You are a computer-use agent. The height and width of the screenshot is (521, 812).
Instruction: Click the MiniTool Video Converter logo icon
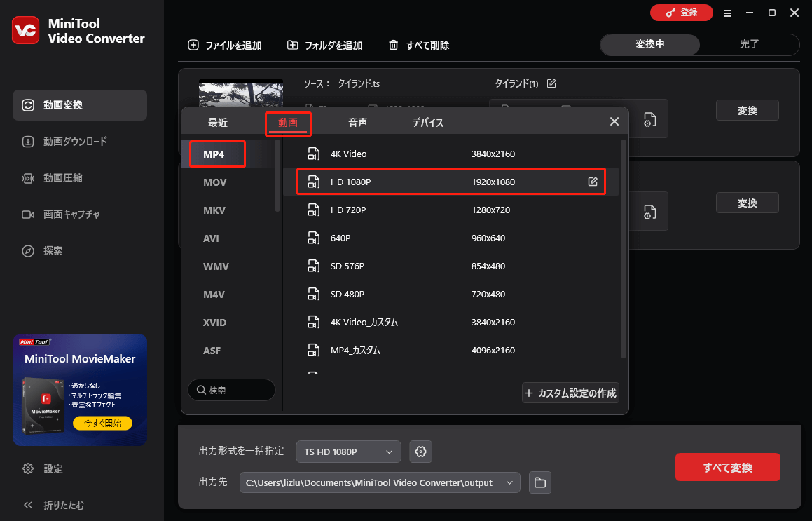(x=25, y=31)
